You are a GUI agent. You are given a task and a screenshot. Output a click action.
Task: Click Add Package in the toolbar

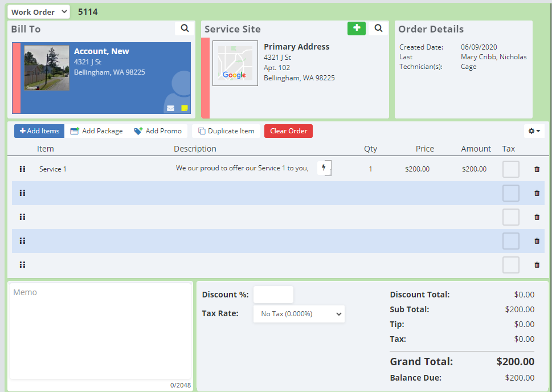96,131
